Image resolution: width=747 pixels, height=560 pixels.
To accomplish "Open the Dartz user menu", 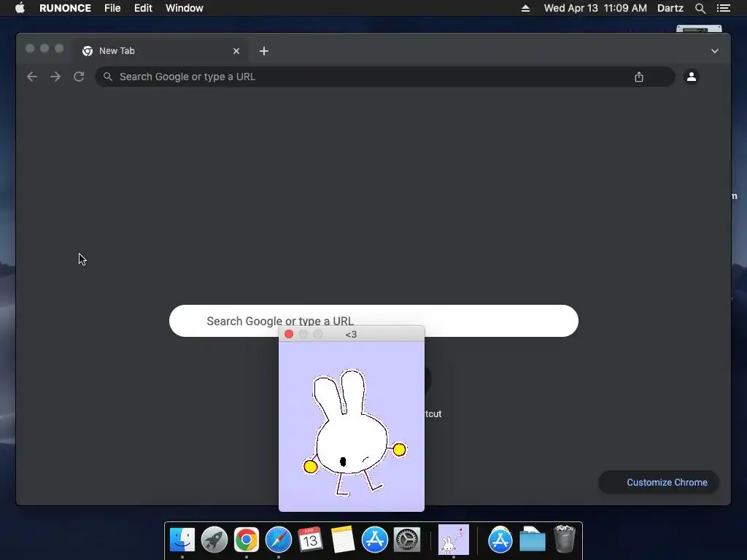I will coord(670,8).
